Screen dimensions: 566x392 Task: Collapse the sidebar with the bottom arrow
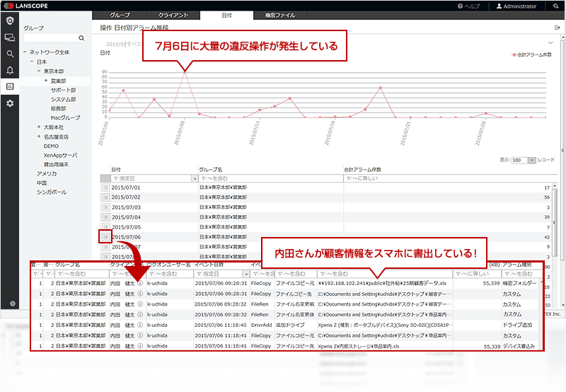tap(13, 304)
